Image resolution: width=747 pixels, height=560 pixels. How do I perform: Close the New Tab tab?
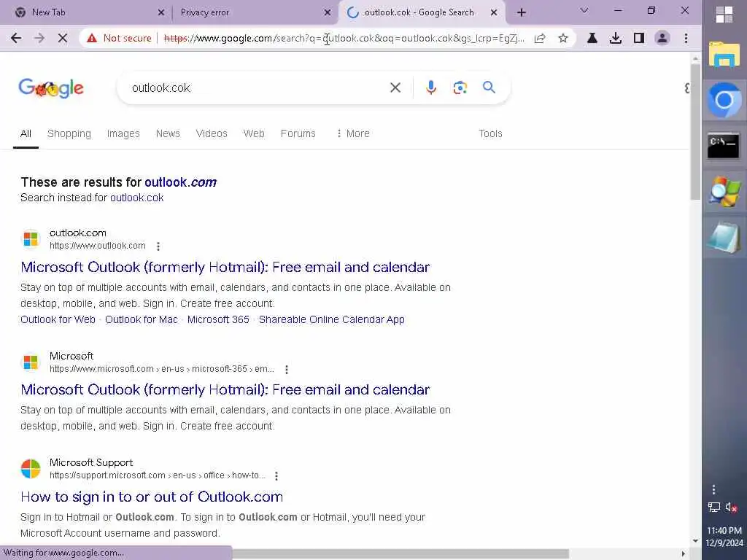pos(161,12)
